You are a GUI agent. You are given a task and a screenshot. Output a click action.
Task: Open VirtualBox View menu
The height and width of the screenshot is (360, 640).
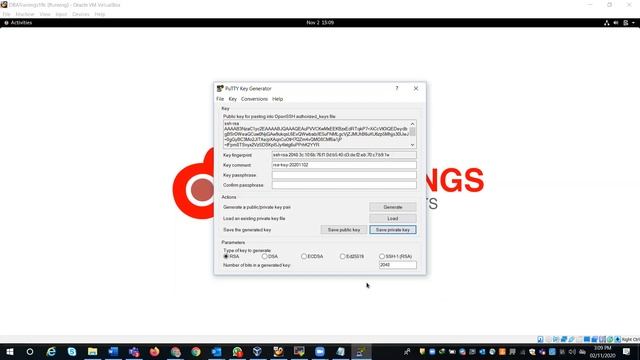coord(45,14)
